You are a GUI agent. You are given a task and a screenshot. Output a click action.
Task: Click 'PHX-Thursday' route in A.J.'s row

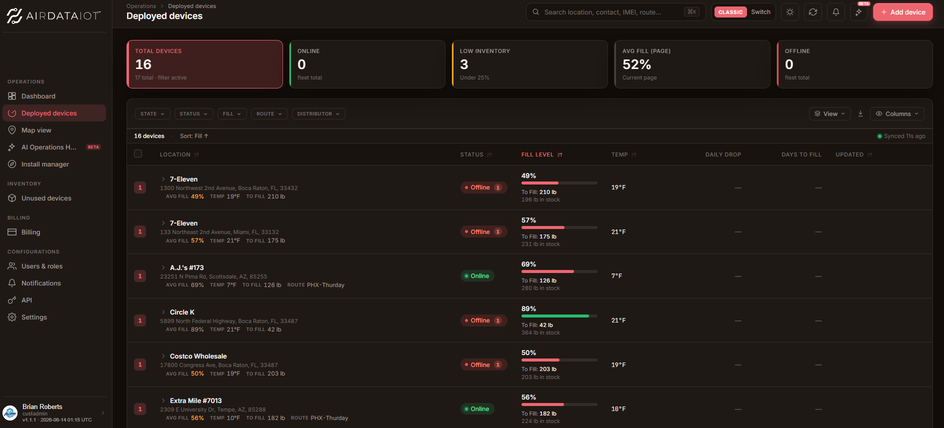coord(326,285)
